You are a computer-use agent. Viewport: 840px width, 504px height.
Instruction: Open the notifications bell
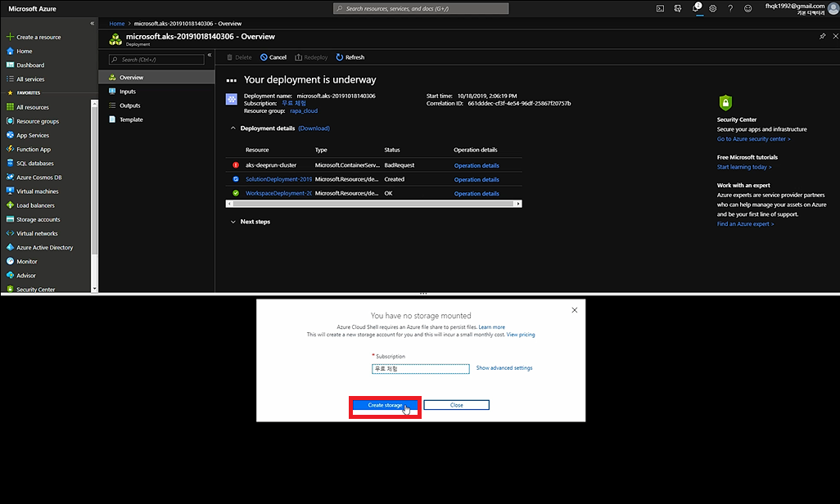pyautogui.click(x=696, y=8)
